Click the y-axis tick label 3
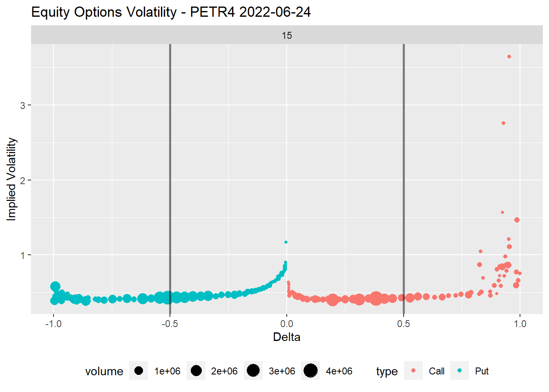The image size is (549, 392). [22, 105]
